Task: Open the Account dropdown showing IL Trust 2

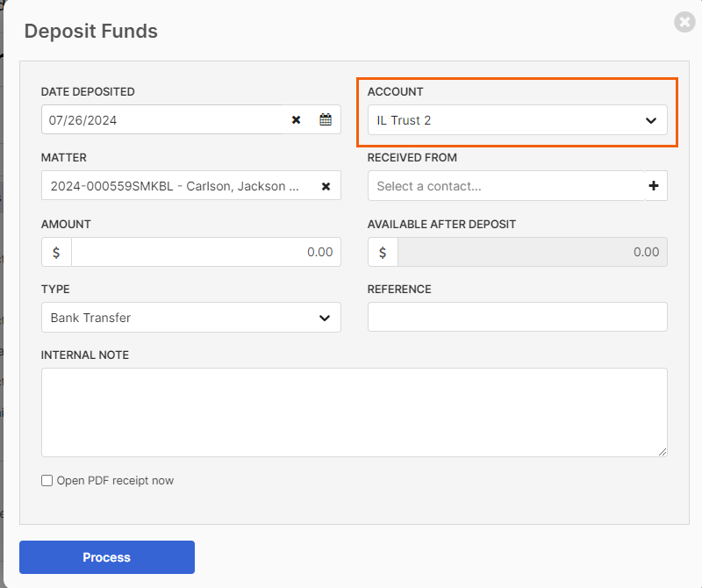Action: [x=517, y=120]
